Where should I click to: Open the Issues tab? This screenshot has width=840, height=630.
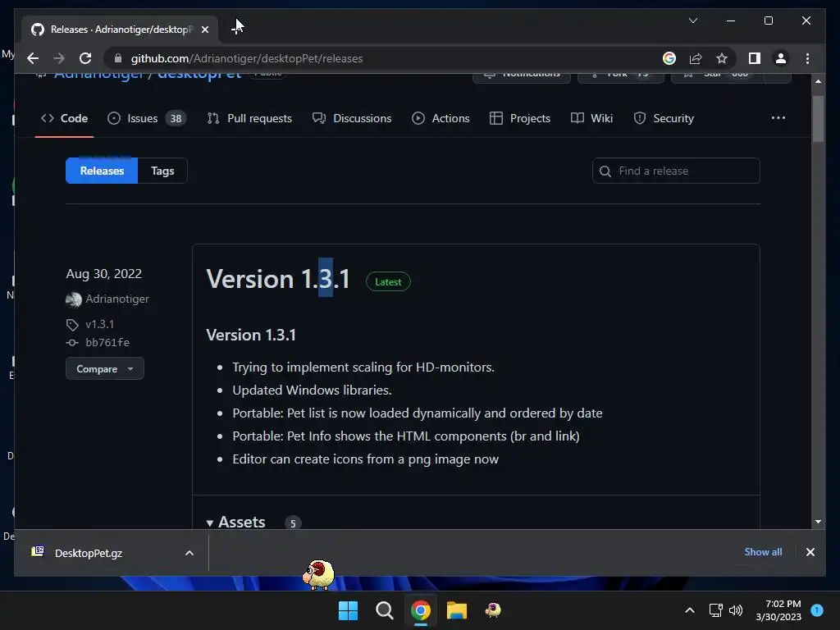click(x=146, y=118)
